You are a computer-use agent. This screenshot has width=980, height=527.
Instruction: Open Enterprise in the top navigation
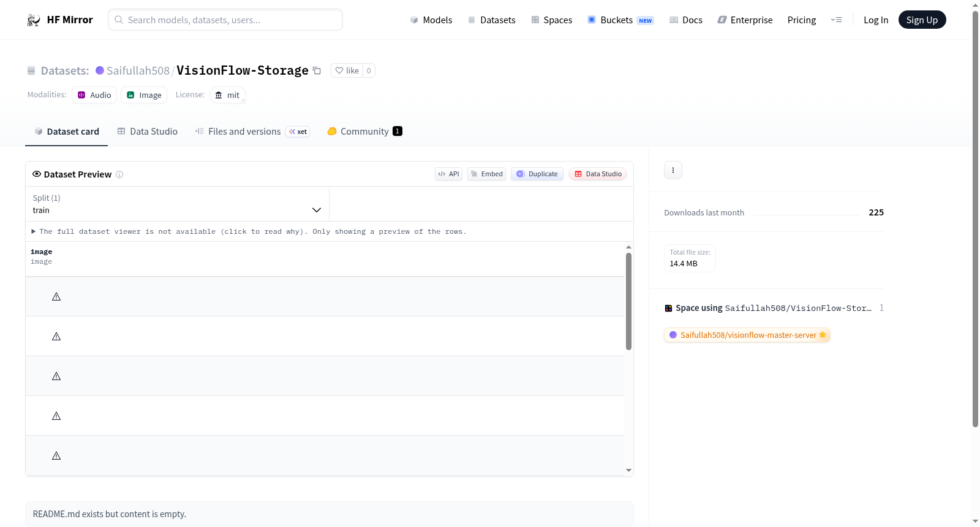745,20
